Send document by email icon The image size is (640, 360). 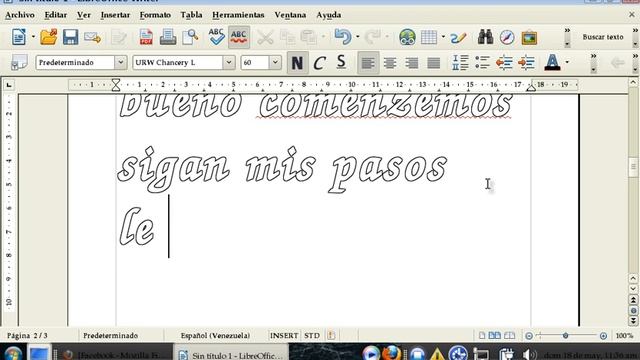pos(92,37)
